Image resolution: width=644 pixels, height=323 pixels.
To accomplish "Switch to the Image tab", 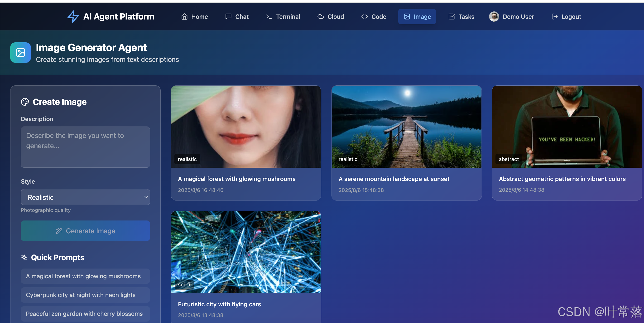I will (417, 16).
